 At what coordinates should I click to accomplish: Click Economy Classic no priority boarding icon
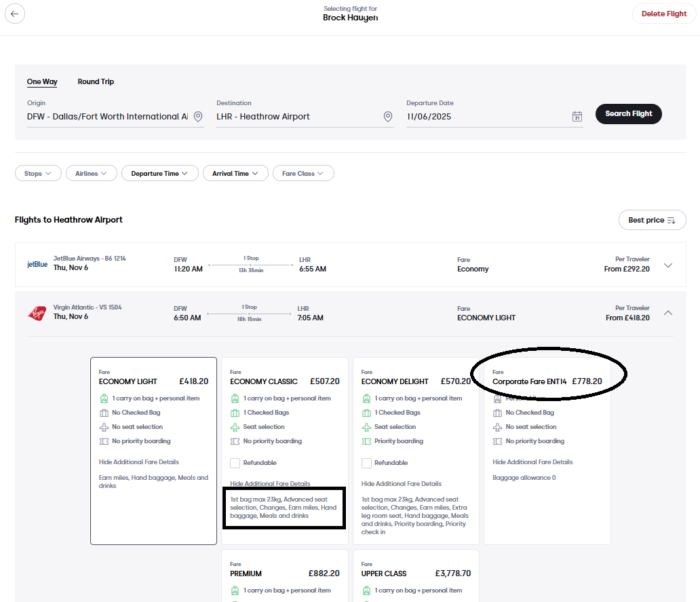tap(235, 441)
